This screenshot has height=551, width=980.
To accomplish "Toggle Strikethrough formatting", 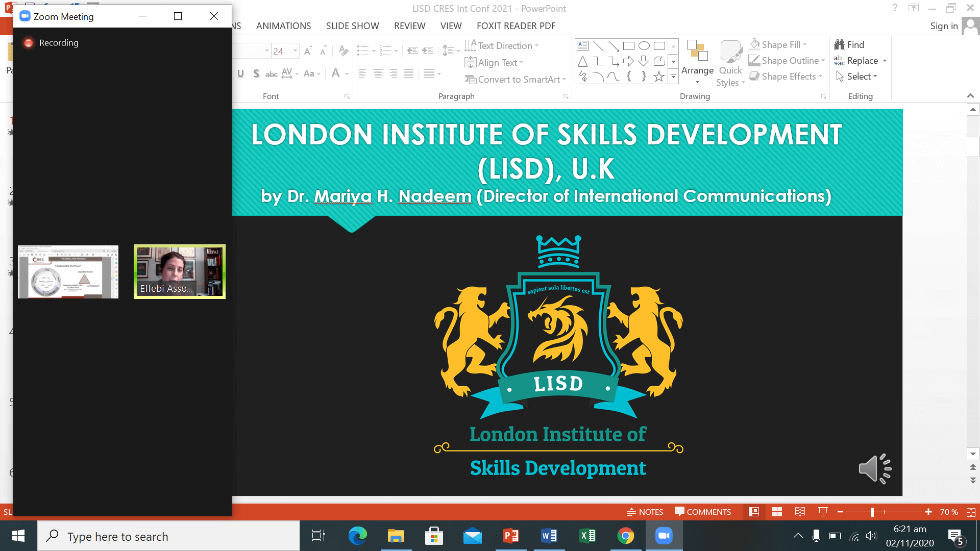I will [272, 74].
